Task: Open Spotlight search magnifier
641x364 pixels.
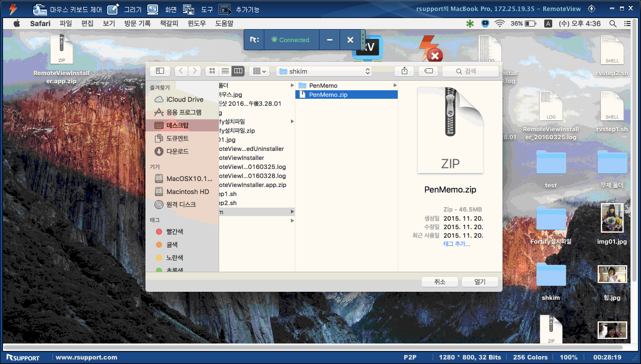Action: 612,24
